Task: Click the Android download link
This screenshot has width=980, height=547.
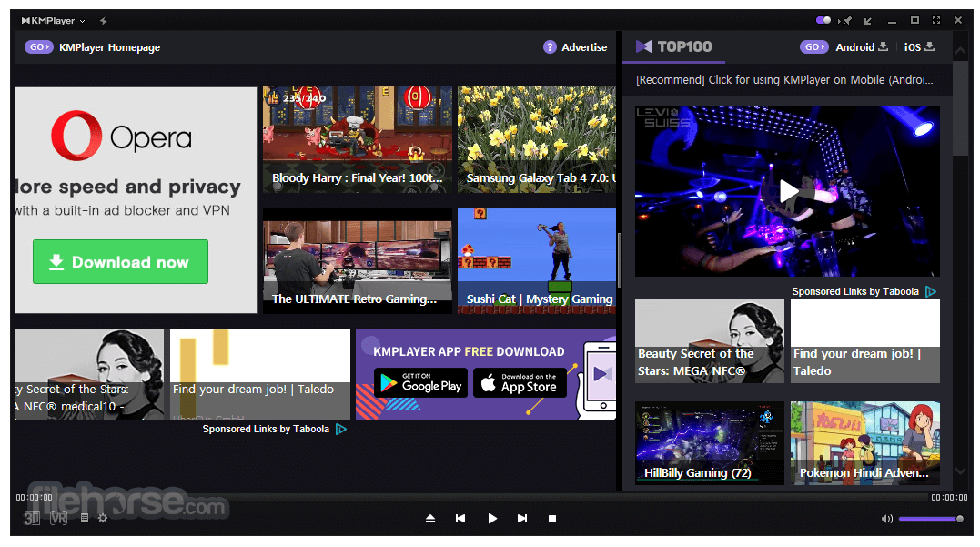Action: pos(861,46)
